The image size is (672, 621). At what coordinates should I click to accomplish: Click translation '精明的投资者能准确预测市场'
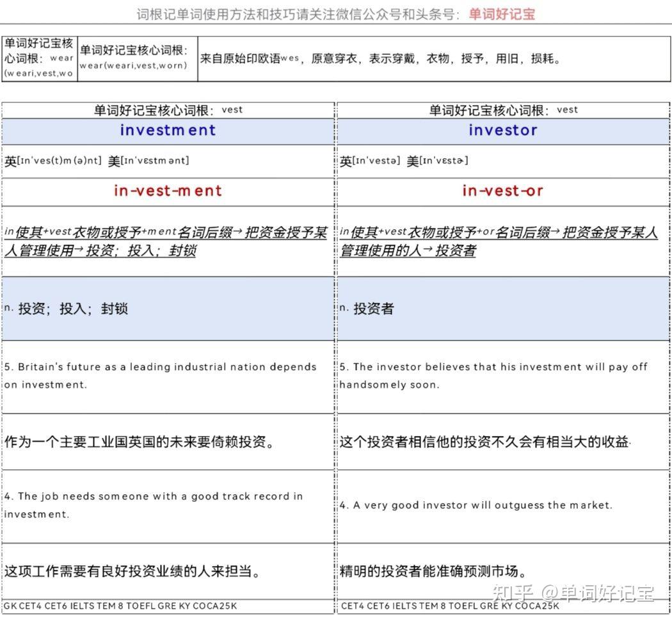coord(433,571)
